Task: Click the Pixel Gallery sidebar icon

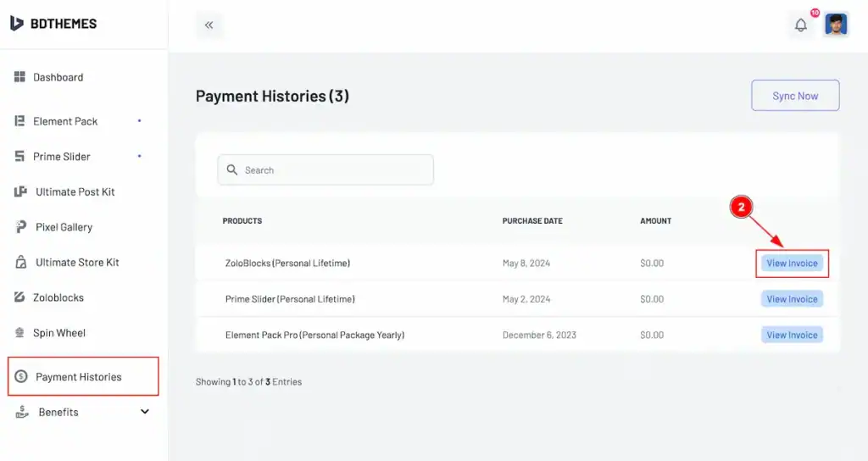Action: [20, 227]
